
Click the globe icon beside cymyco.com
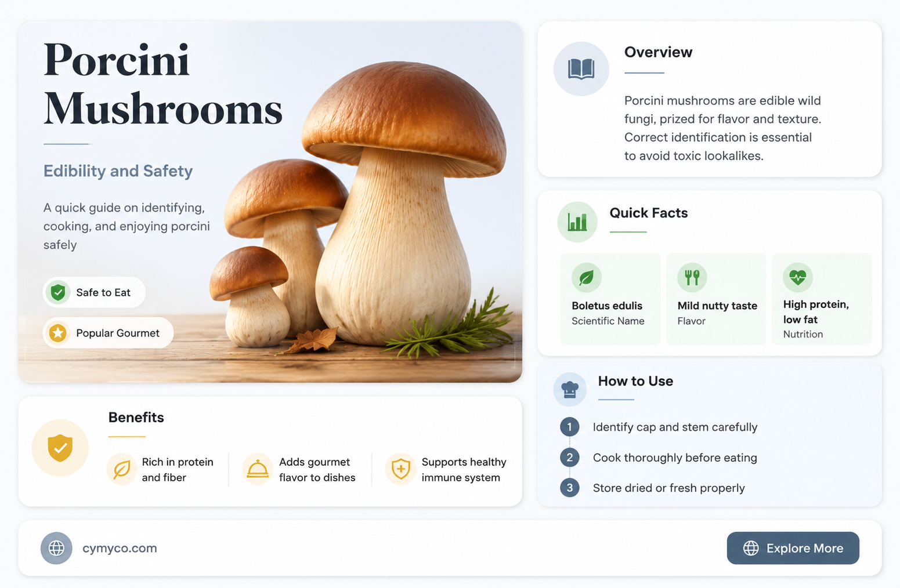56,548
